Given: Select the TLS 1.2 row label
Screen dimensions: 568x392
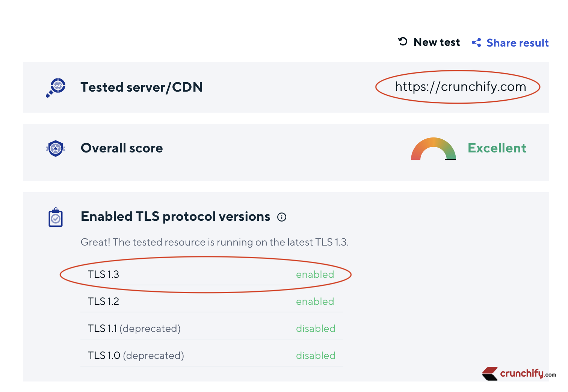Looking at the screenshot, I should click(104, 302).
